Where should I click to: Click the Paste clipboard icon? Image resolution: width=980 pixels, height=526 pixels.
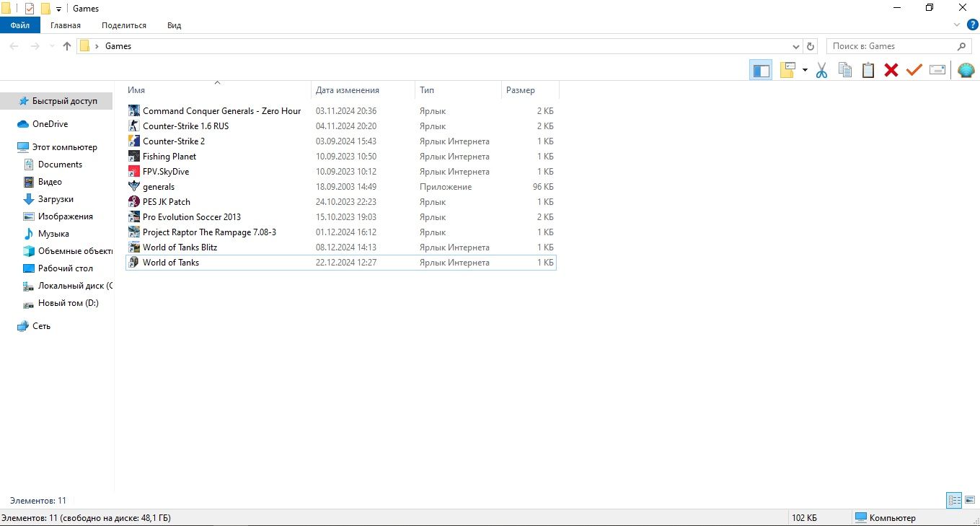(x=868, y=70)
